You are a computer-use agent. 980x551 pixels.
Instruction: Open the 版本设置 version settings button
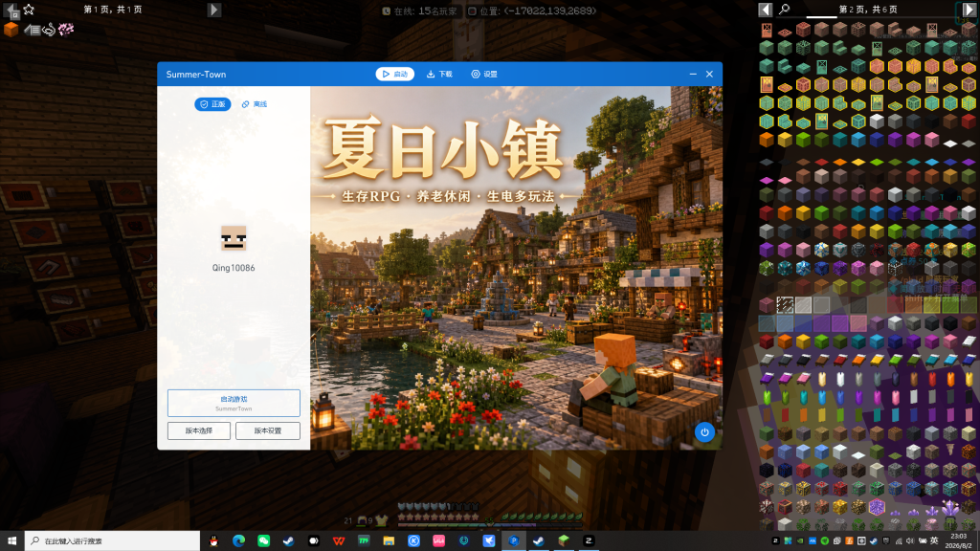(x=268, y=430)
